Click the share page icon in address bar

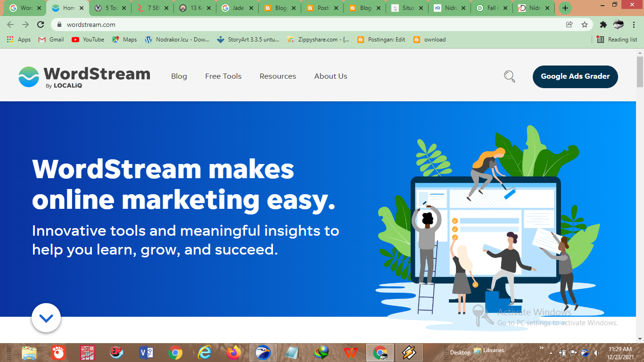click(x=570, y=25)
